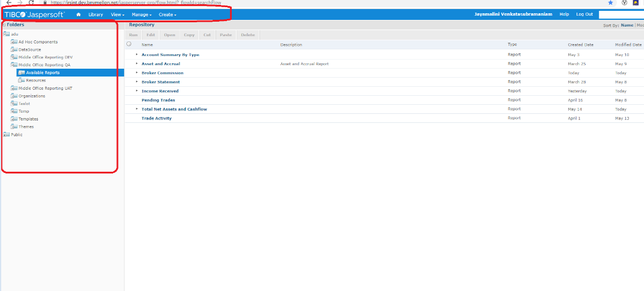Open the Manage dropdown menu
This screenshot has width=644, height=291.
coord(141,14)
